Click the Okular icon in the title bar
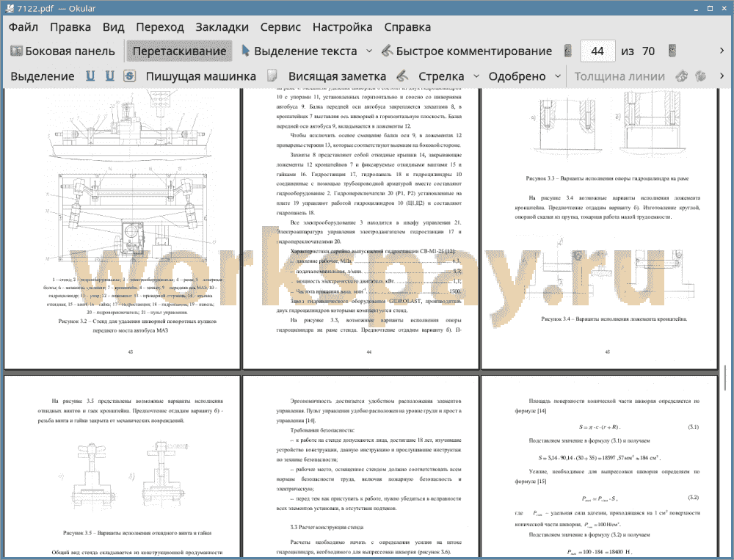This screenshot has height=560, width=734. (9, 8)
